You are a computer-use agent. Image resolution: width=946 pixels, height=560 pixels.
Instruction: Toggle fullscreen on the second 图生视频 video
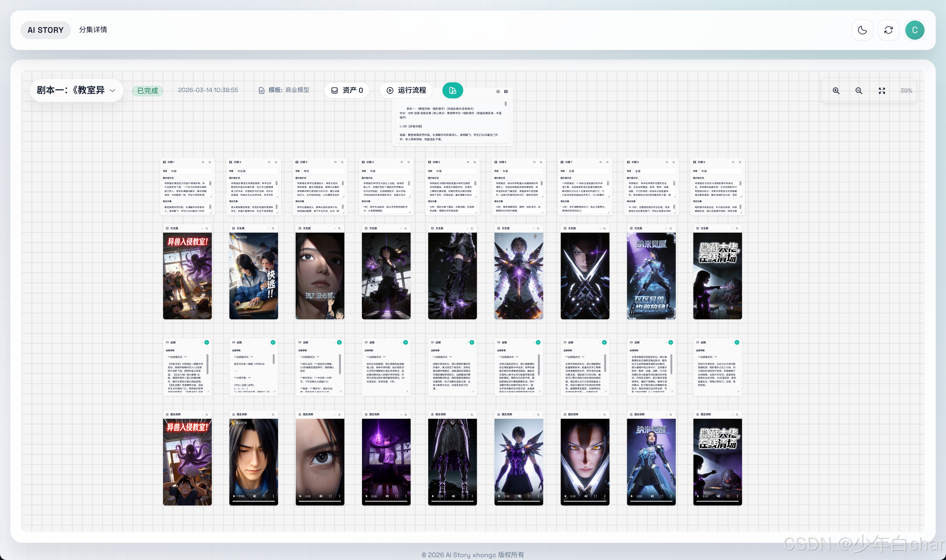tap(264, 496)
